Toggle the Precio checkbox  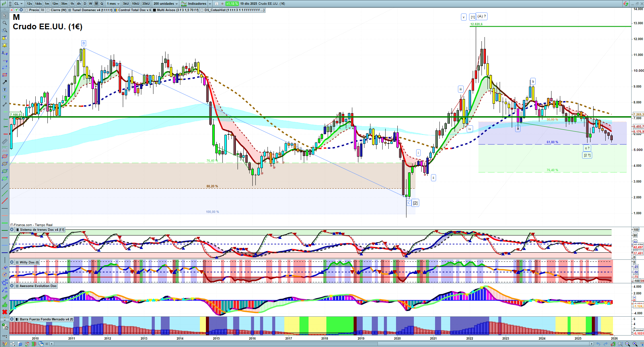27,10
